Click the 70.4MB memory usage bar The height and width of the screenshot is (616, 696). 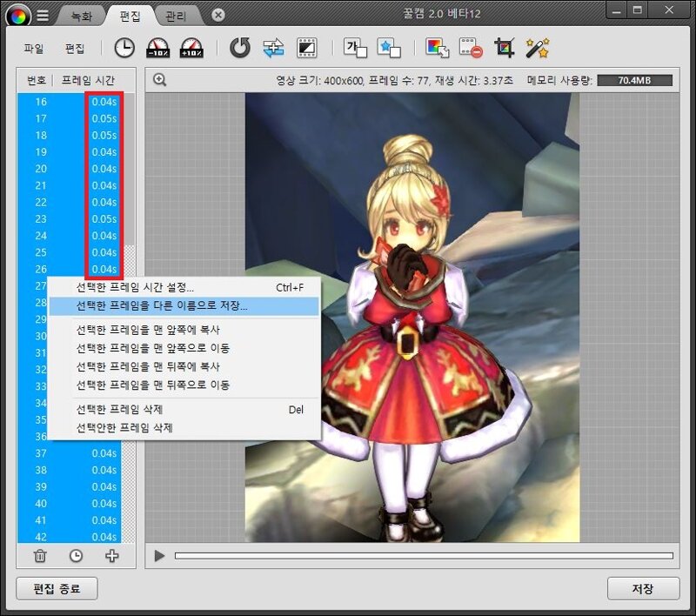click(x=635, y=80)
